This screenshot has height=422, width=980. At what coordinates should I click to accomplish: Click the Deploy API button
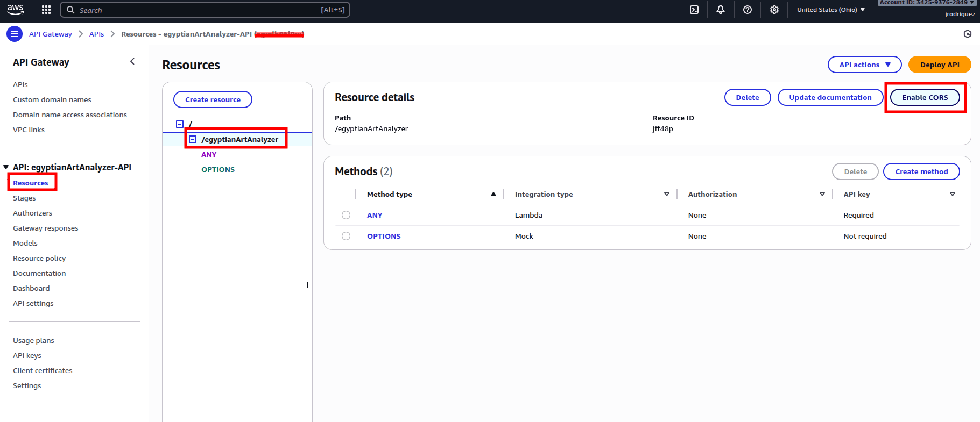(x=940, y=65)
